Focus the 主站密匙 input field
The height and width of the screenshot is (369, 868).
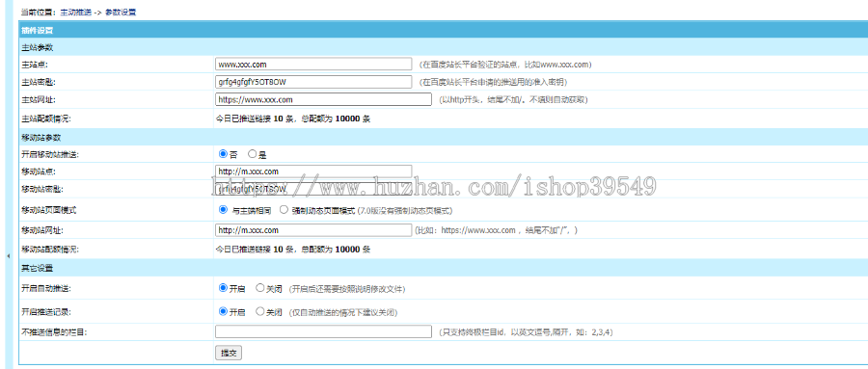click(x=313, y=82)
